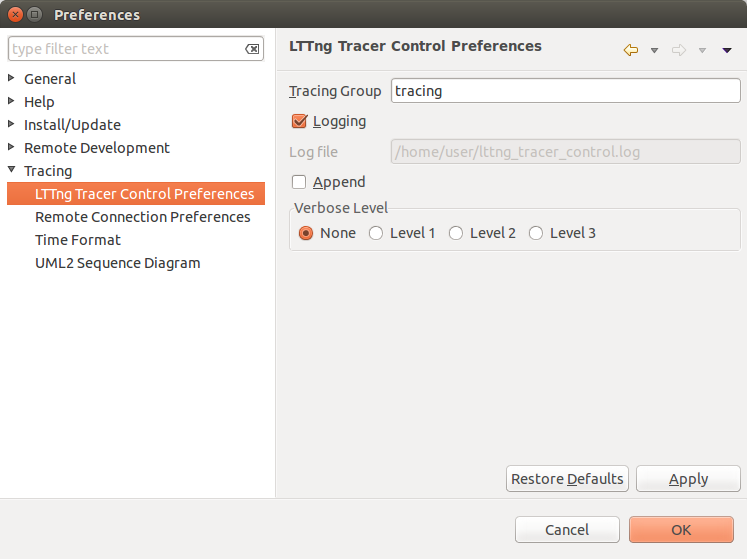Set verbose level to Level 3
Screen dimensions: 747x559
536,233
